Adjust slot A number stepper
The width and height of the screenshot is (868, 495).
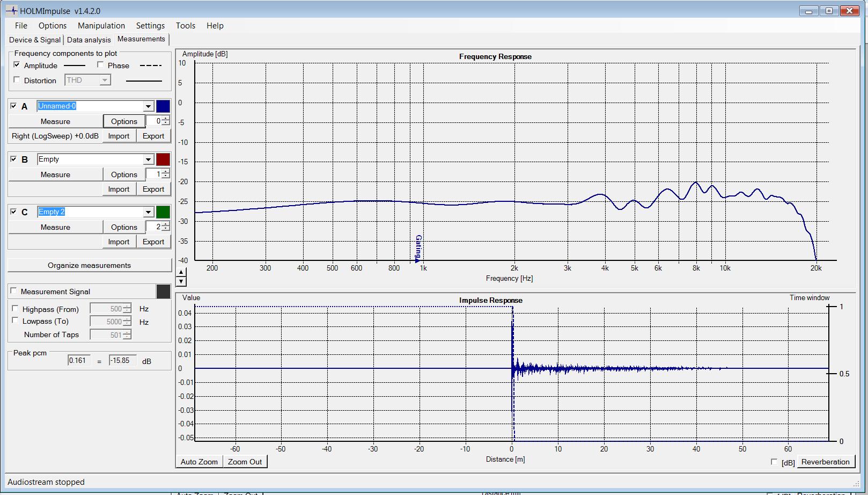(x=166, y=121)
